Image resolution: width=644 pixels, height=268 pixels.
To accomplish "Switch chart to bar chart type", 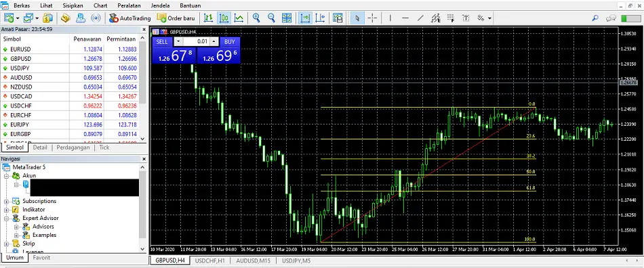I will [x=209, y=18].
